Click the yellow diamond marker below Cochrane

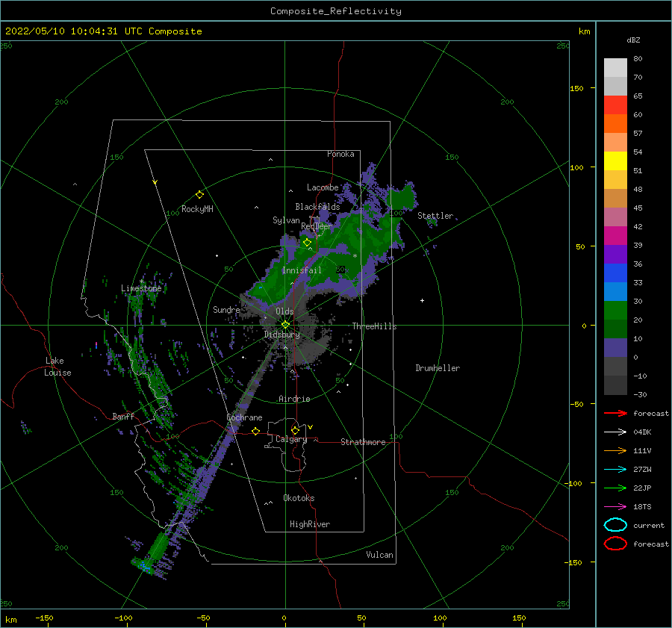pyautogui.click(x=255, y=431)
